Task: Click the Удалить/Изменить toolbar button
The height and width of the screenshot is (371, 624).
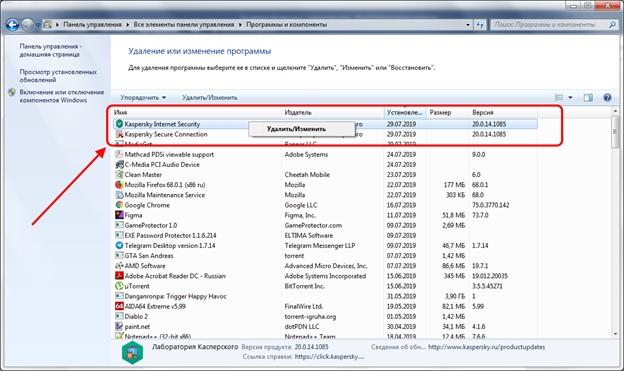Action: [x=210, y=98]
